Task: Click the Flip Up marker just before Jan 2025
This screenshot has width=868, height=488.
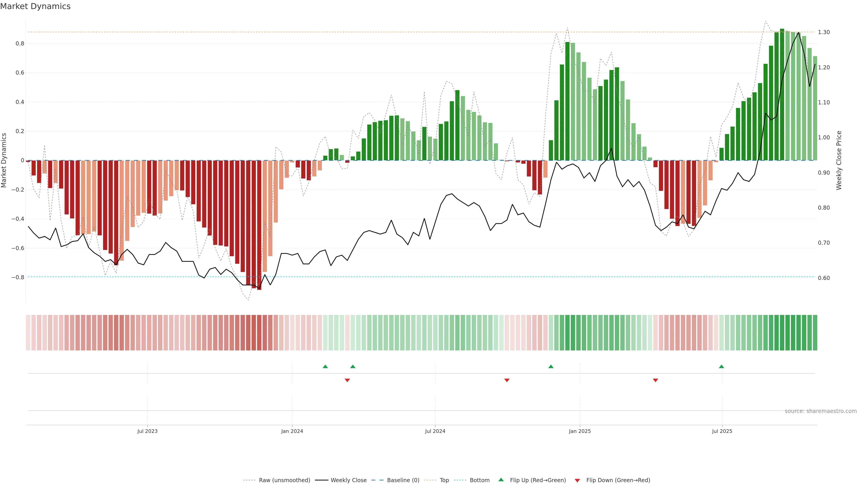Action: pos(551,366)
